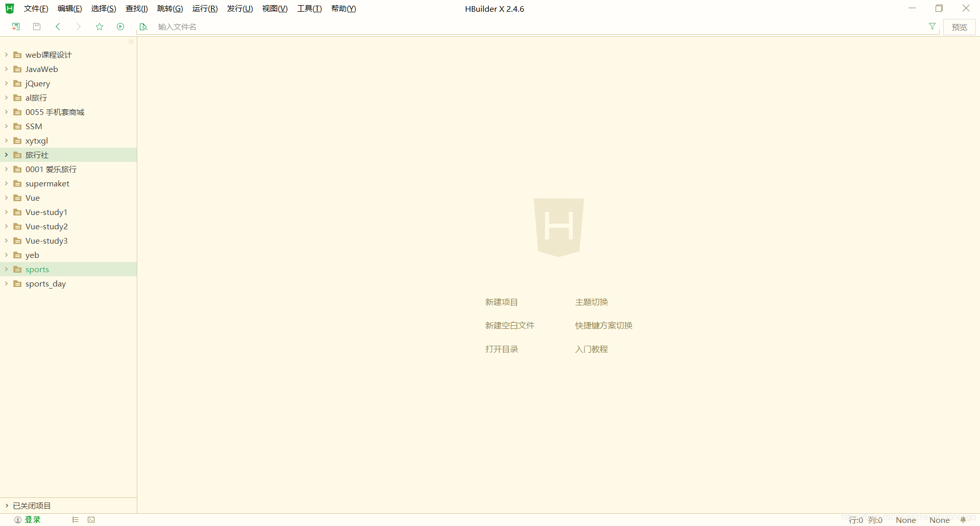
Task: Click the 新建空白文件 link
Action: (509, 326)
